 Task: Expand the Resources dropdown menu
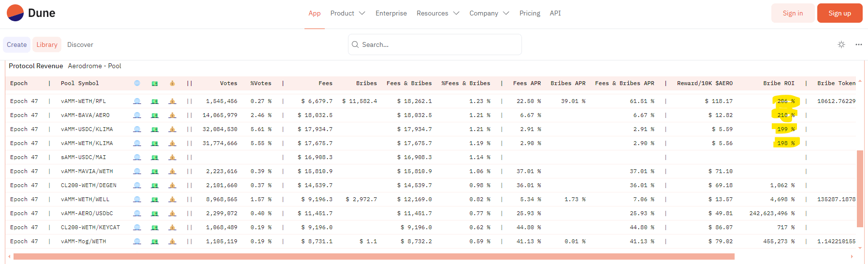coord(438,13)
